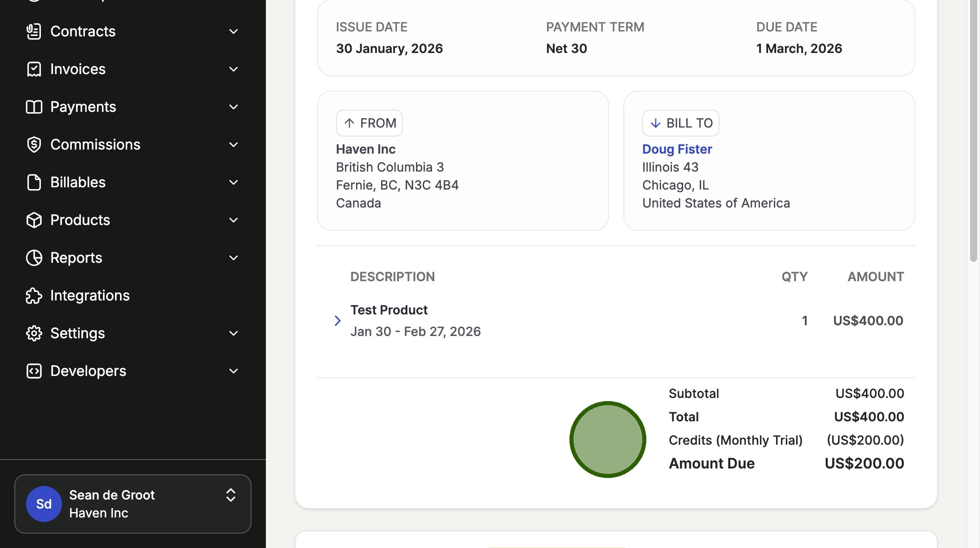Image resolution: width=980 pixels, height=548 pixels.
Task: Click the Products box icon
Action: (x=34, y=220)
